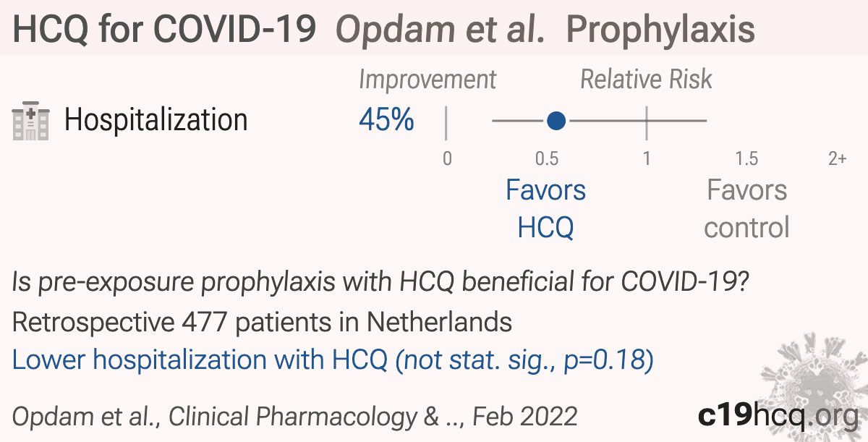Click the Hospitalization outcome label
Image resolution: width=868 pixels, height=442 pixels.
[x=156, y=120]
